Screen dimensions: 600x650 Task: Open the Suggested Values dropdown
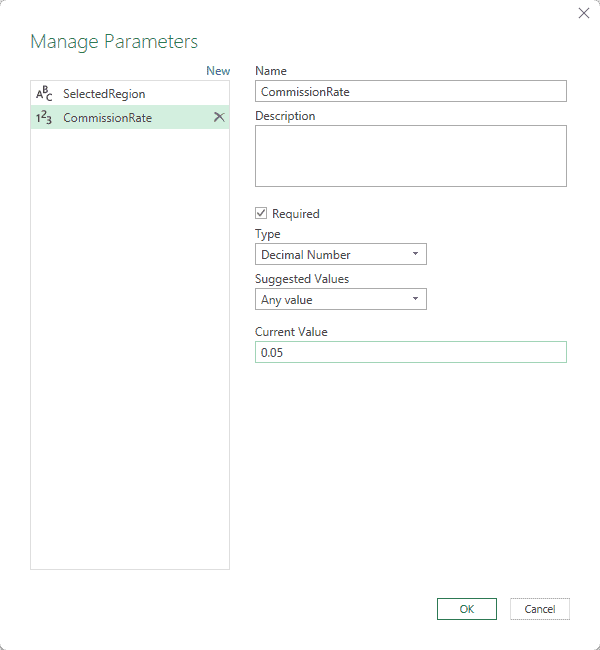(340, 299)
